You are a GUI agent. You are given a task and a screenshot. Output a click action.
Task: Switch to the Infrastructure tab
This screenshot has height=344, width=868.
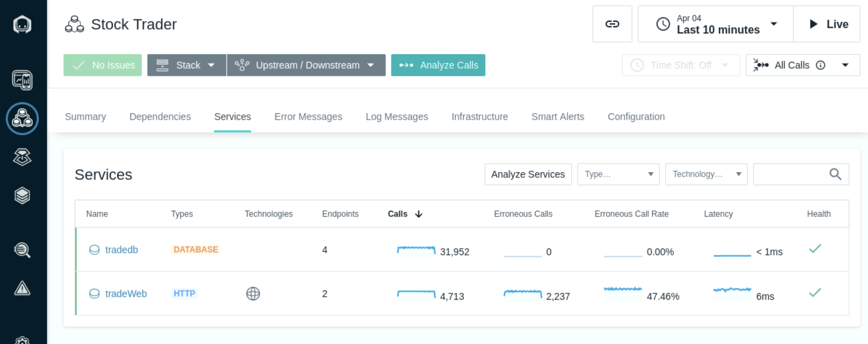coord(480,117)
